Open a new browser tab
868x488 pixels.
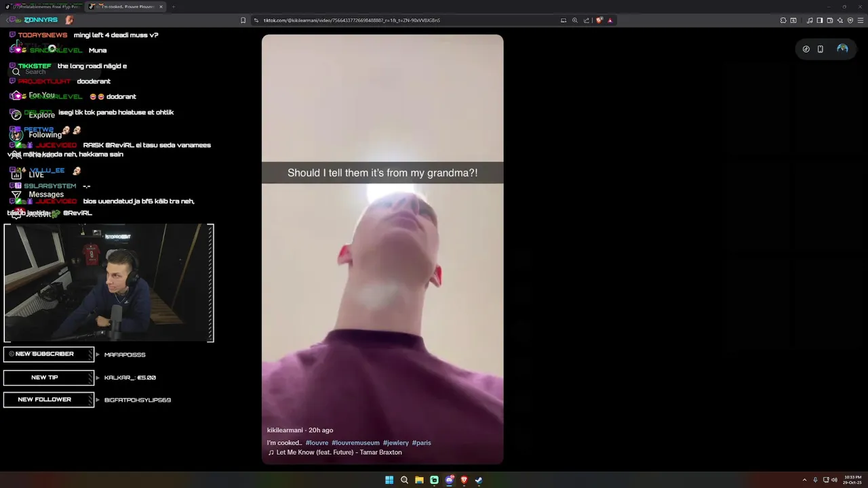tap(173, 7)
